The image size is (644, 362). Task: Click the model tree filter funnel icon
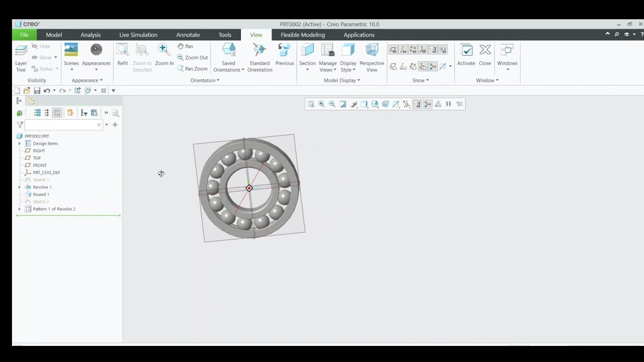point(20,125)
